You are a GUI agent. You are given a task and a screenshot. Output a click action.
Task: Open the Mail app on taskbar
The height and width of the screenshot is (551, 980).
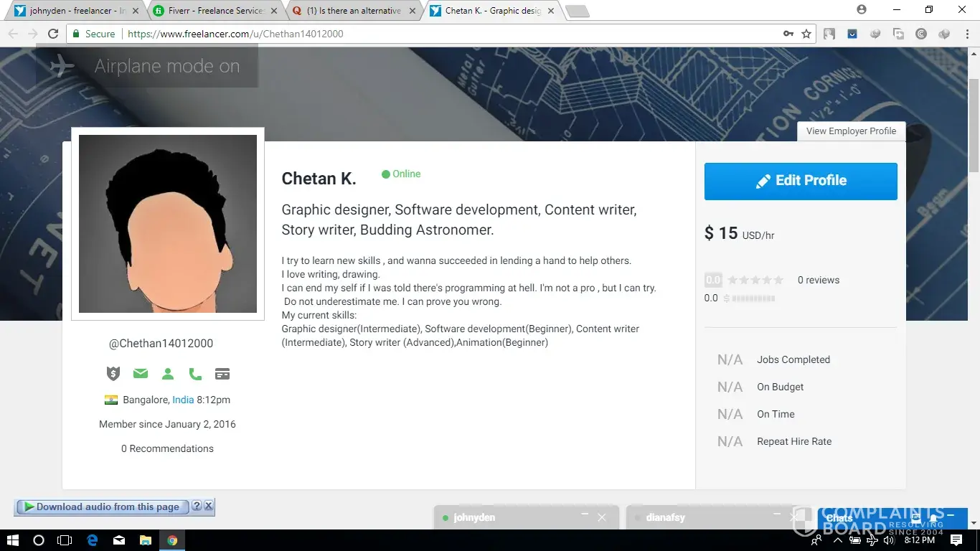tap(119, 540)
